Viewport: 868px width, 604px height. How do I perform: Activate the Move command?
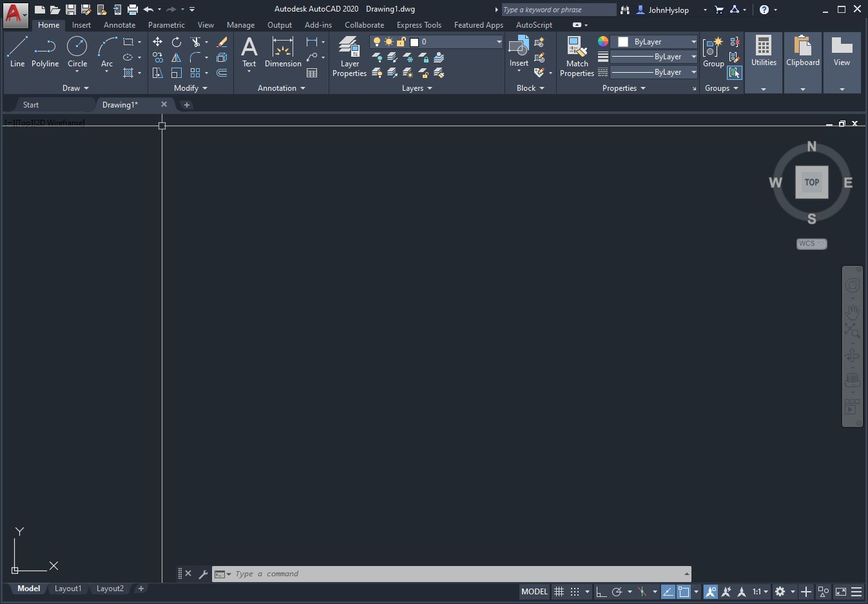click(157, 41)
